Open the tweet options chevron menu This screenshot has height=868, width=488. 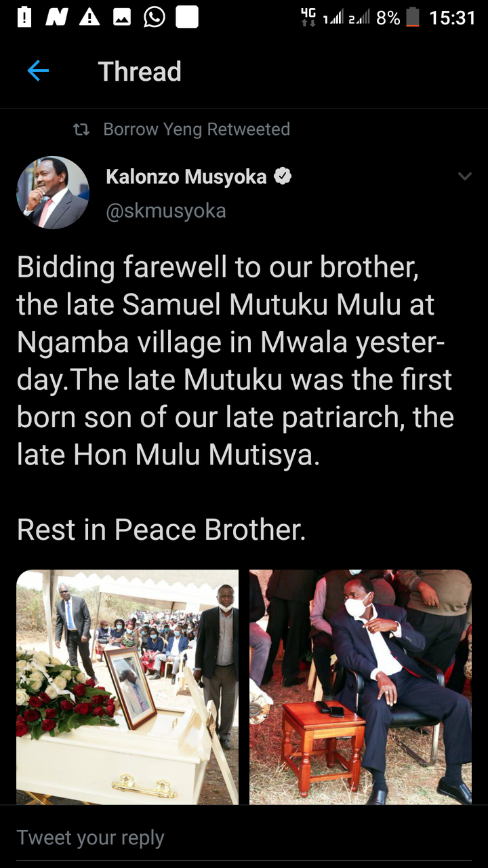[464, 177]
